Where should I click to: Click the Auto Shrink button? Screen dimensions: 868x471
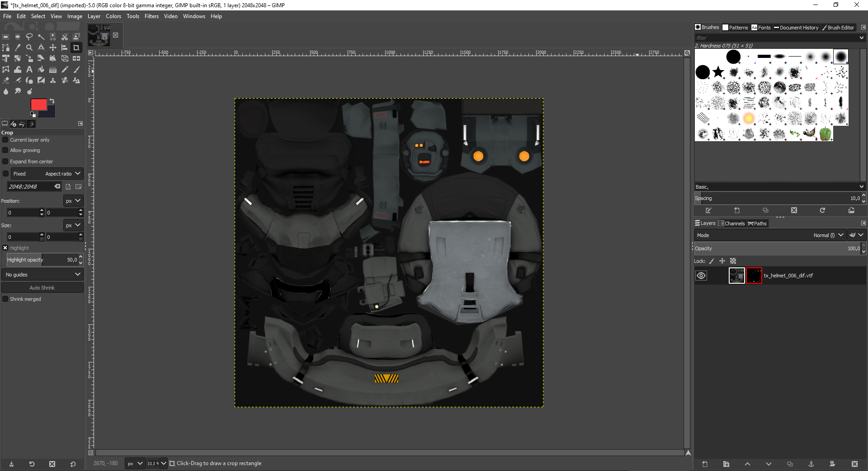pyautogui.click(x=42, y=288)
